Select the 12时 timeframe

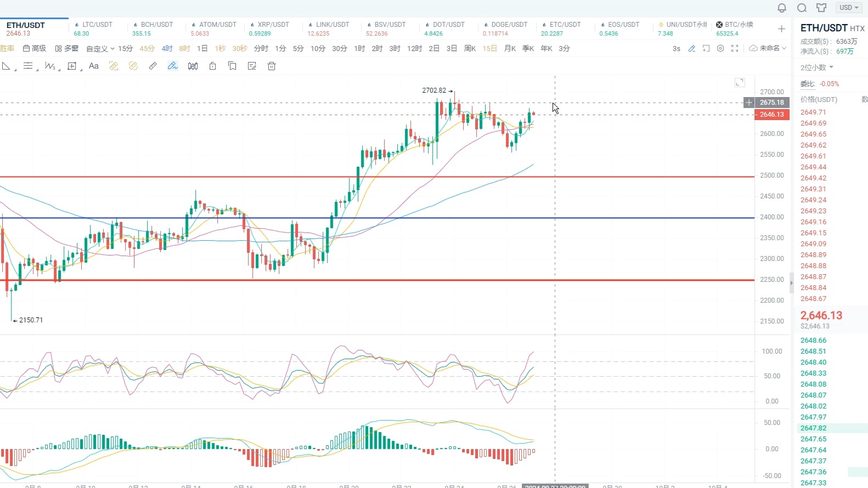[414, 49]
